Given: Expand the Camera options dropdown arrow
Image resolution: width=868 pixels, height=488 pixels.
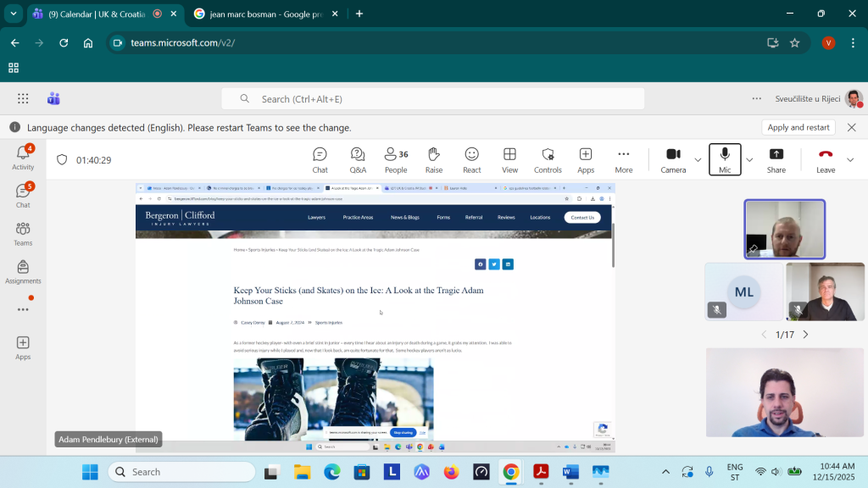Looking at the screenshot, I should (698, 159).
